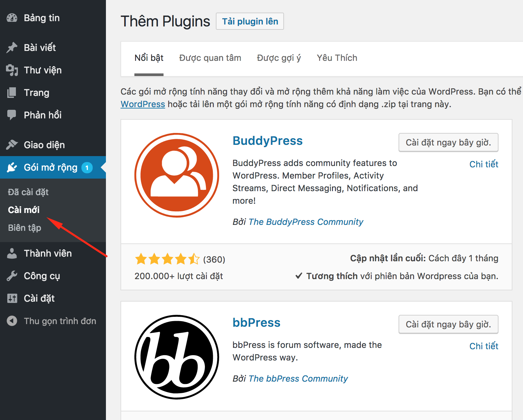This screenshot has width=523, height=420.
Task: Collapse menu via Thu gọn trình đơn
Action: tap(53, 321)
